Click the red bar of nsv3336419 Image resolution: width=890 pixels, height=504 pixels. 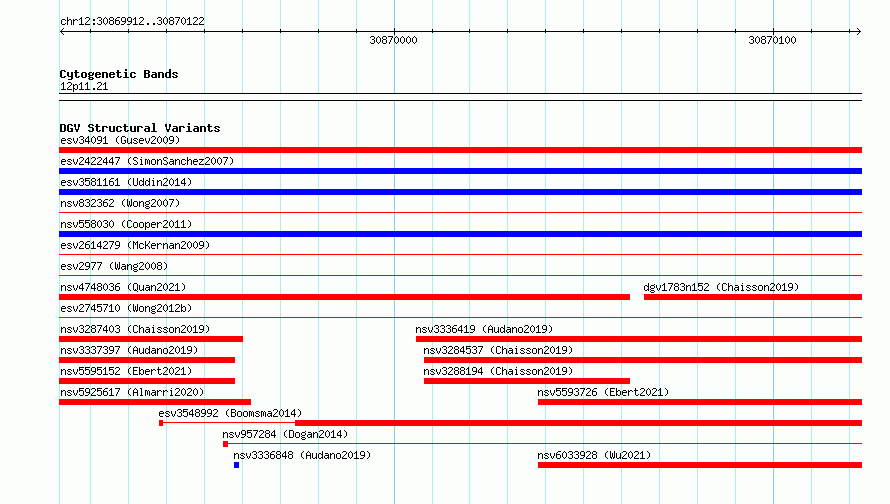(639, 339)
